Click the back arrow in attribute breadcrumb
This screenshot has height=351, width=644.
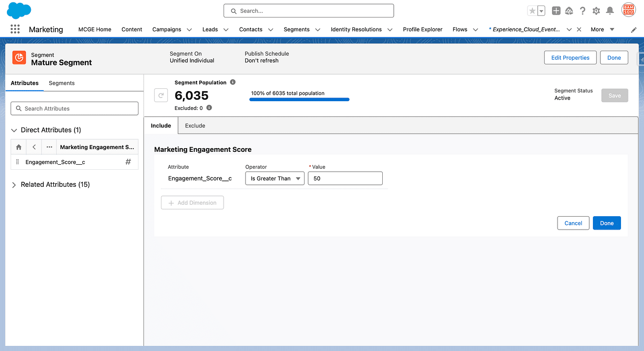pos(34,147)
